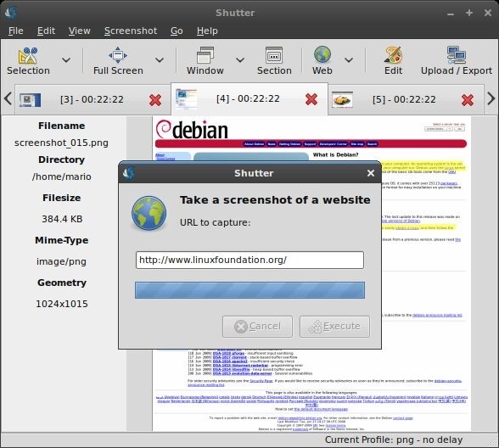Close tab [3] with red X
499x448 pixels.
[x=155, y=100]
